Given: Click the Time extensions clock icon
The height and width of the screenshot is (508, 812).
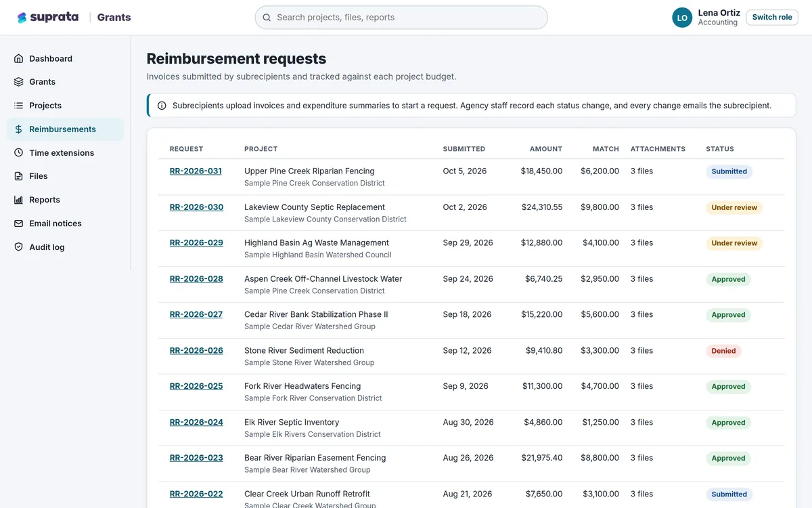Looking at the screenshot, I should point(19,153).
